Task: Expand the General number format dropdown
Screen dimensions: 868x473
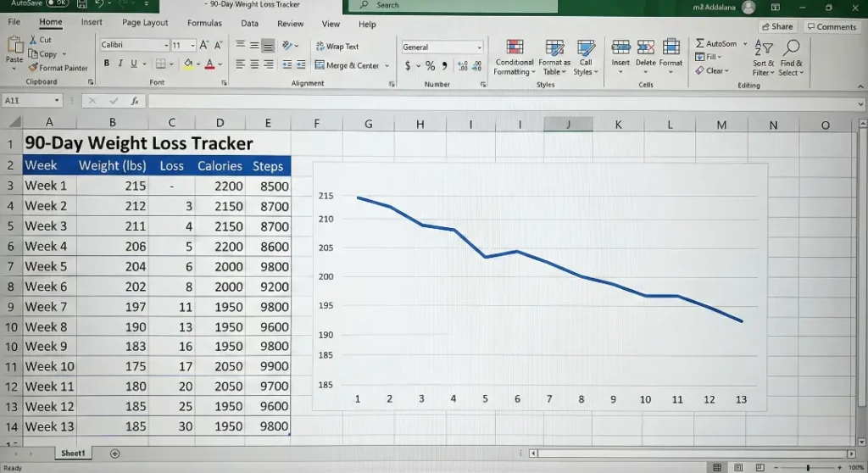Action: (479, 47)
